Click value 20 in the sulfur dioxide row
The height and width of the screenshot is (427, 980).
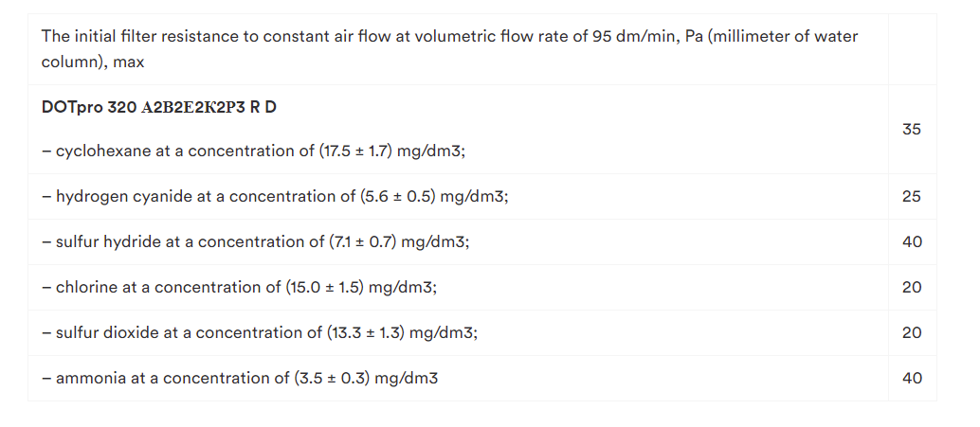point(912,333)
